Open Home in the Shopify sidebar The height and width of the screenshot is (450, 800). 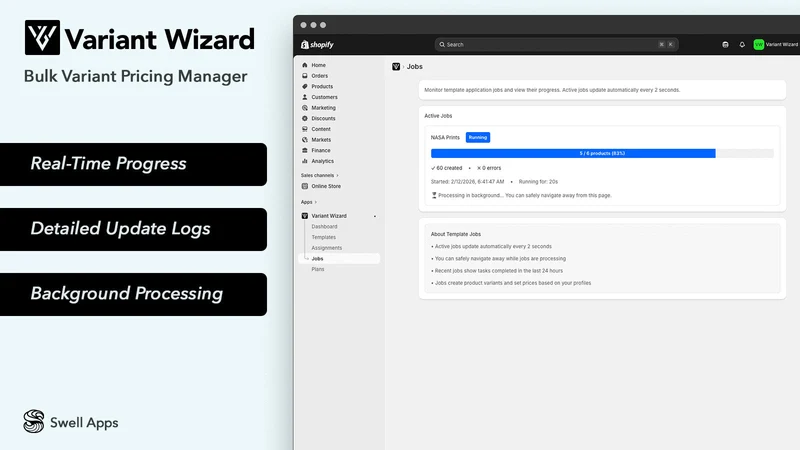[318, 65]
